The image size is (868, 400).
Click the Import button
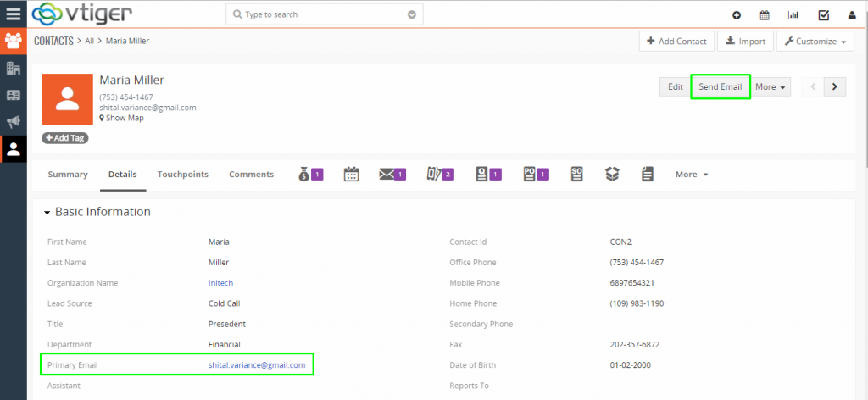pyautogui.click(x=745, y=41)
